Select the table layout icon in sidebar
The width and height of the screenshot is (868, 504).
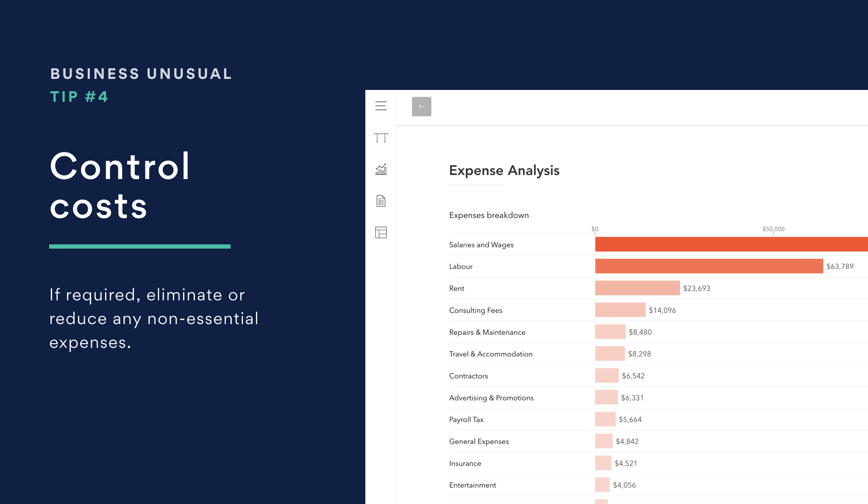pyautogui.click(x=381, y=232)
